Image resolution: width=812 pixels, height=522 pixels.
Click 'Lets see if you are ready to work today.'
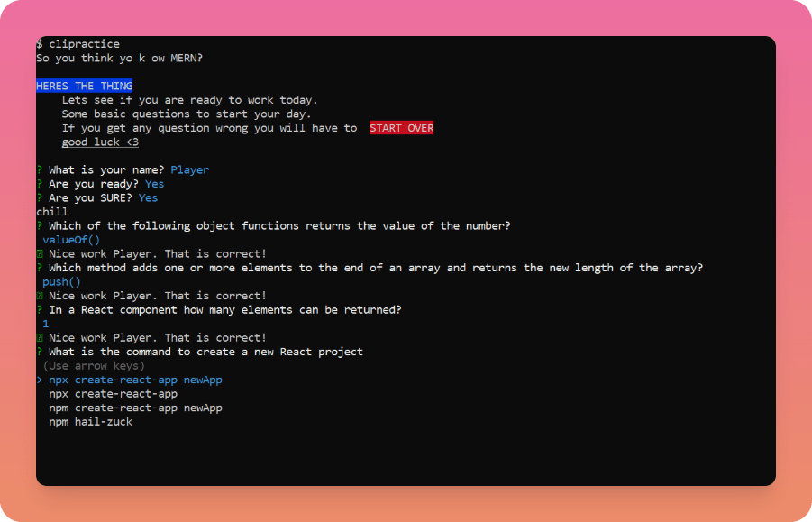tap(189, 100)
